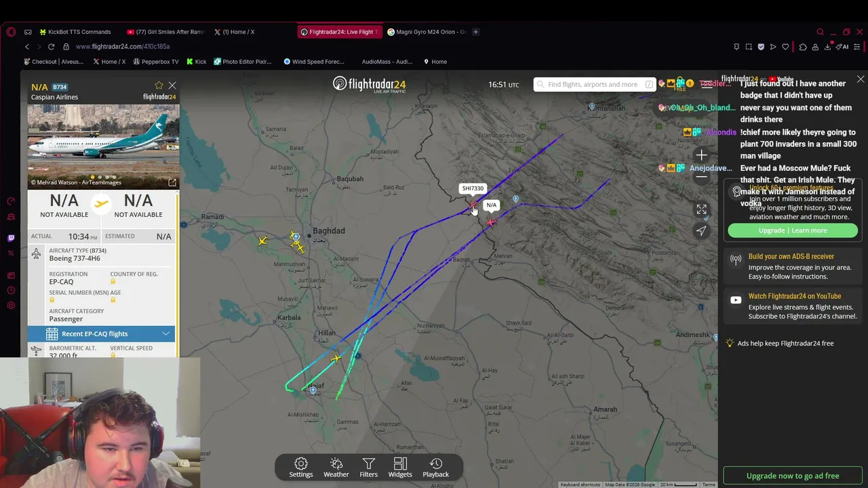Center map on my location

point(701,231)
